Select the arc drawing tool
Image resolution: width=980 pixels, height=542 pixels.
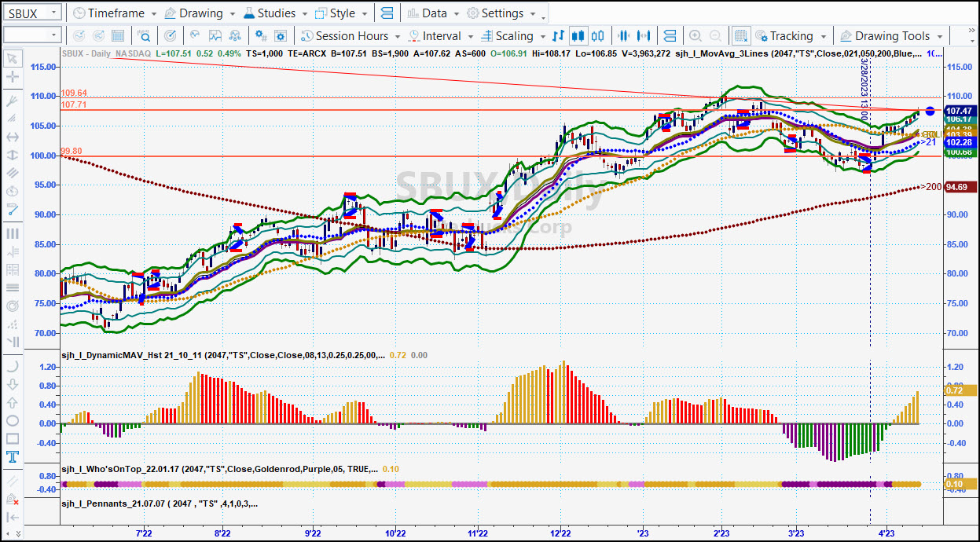[13, 366]
